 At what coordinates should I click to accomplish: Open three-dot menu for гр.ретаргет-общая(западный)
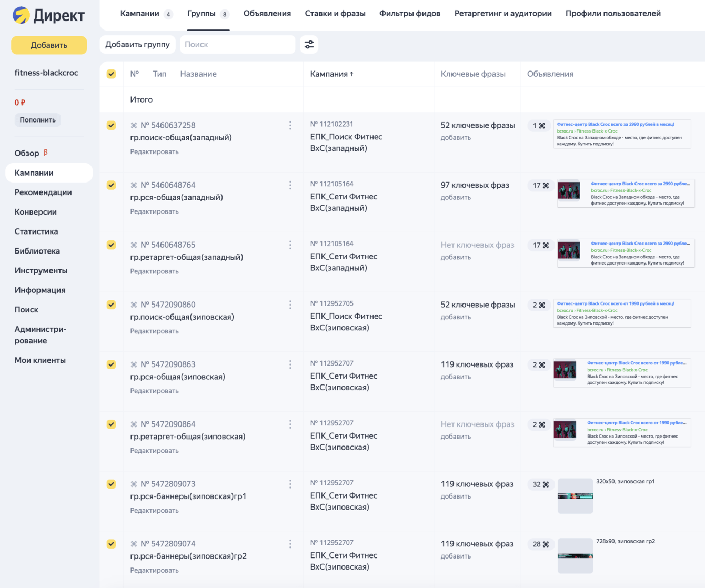(290, 245)
